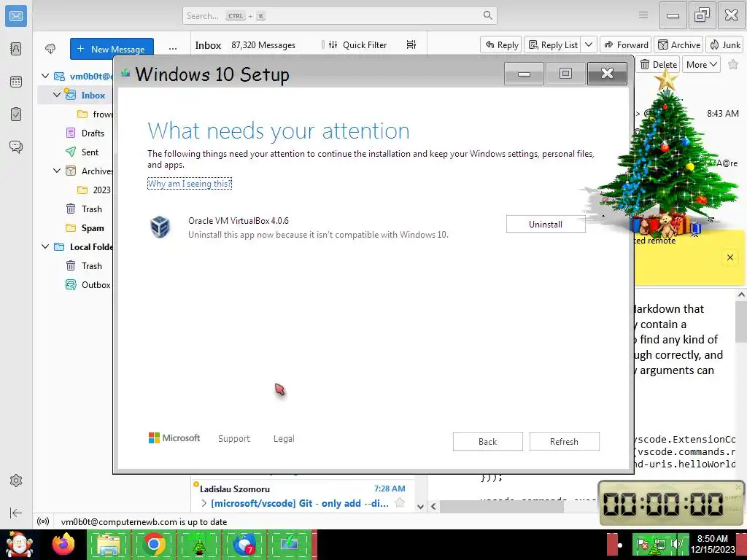The image size is (747, 560).
Task: Click the New Message button
Action: [112, 49]
